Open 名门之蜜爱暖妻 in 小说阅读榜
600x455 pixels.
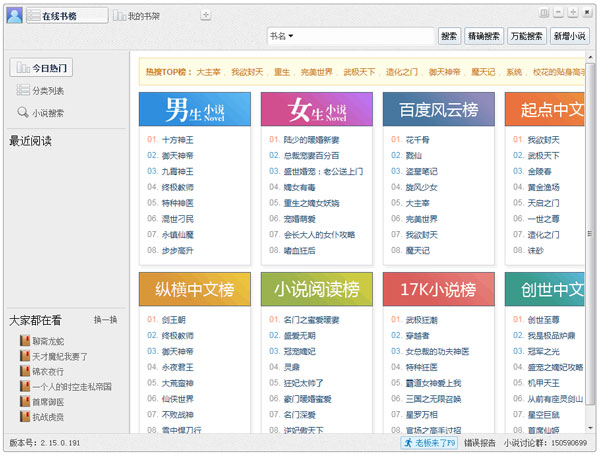pos(311,320)
